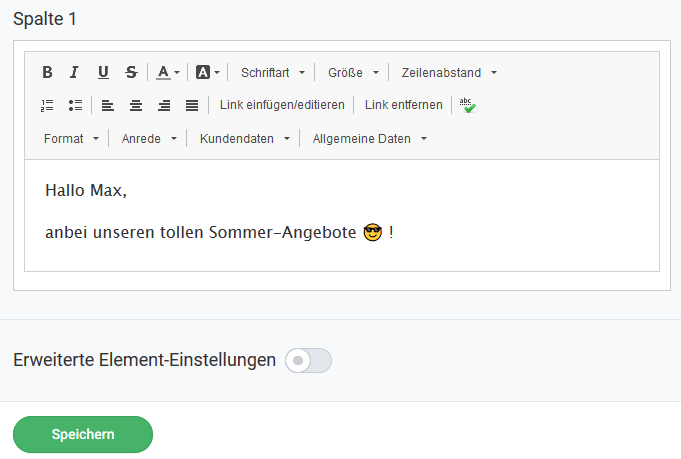The image size is (681, 459).
Task: Click the background color A icon
Action: coord(203,72)
